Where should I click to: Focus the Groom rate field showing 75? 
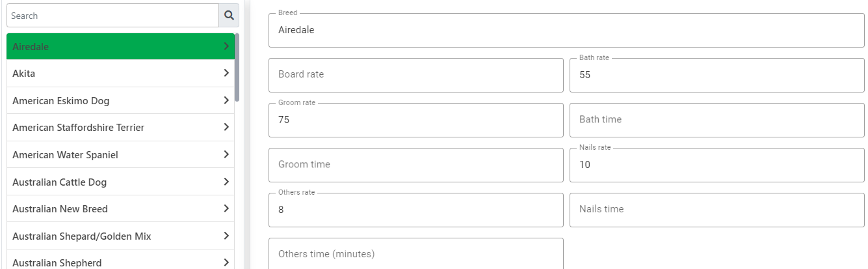(416, 120)
